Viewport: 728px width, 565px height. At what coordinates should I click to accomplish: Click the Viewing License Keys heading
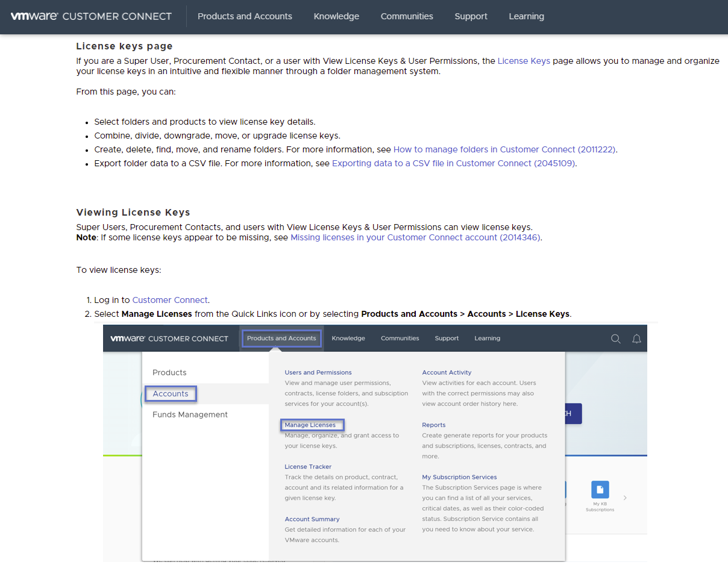coord(133,213)
